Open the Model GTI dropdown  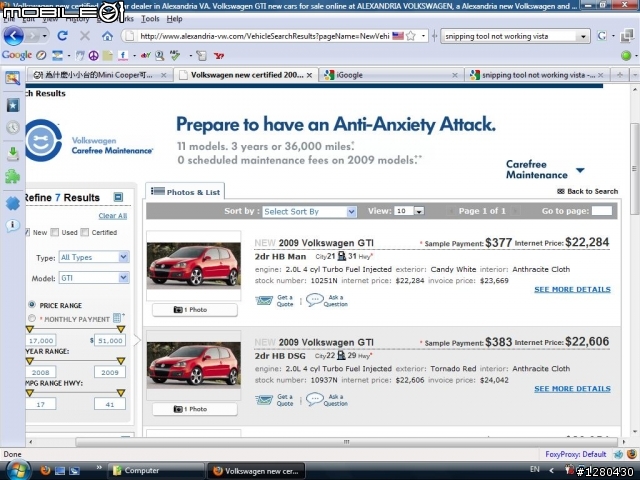click(94, 278)
